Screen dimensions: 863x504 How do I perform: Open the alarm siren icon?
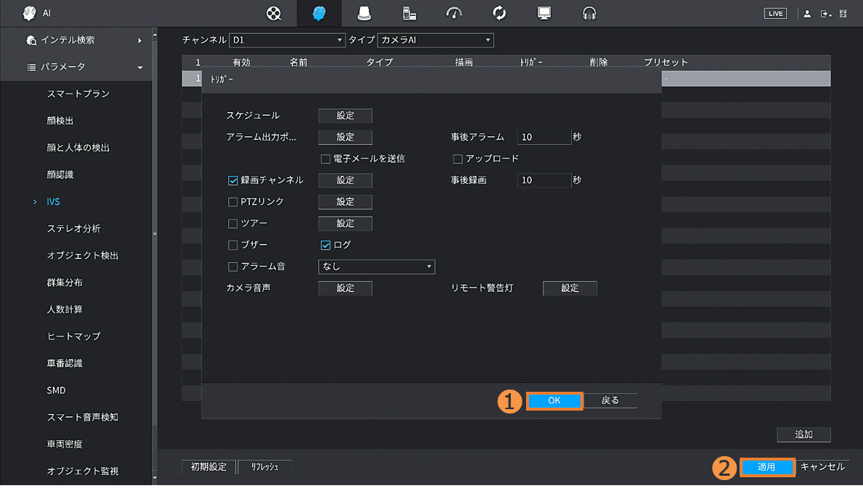click(x=364, y=13)
